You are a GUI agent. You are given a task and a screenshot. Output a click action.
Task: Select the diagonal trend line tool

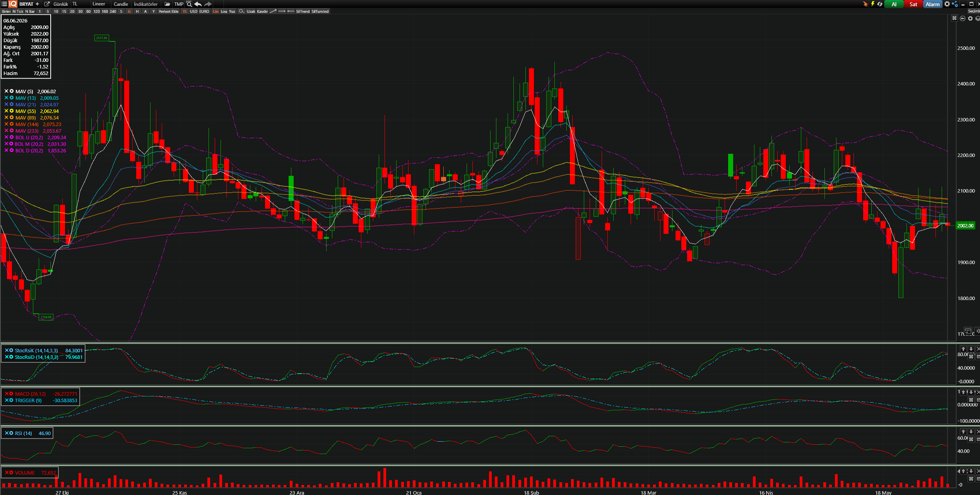point(273,11)
